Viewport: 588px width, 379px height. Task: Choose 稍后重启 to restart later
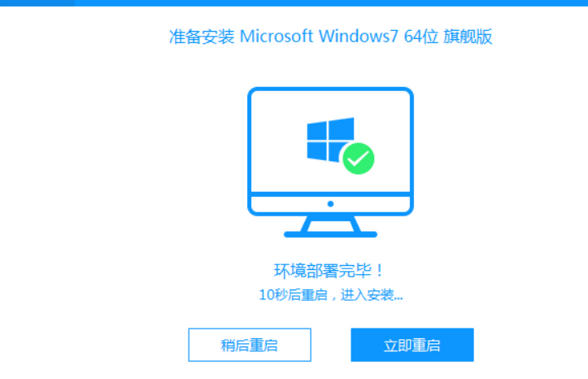250,345
